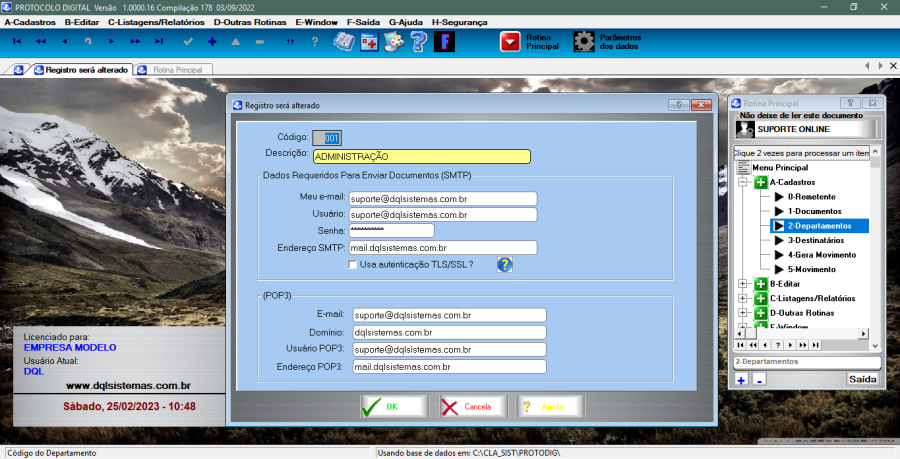Image resolution: width=900 pixels, height=459 pixels.
Task: Go to first record navigation arrow
Action: 17,42
